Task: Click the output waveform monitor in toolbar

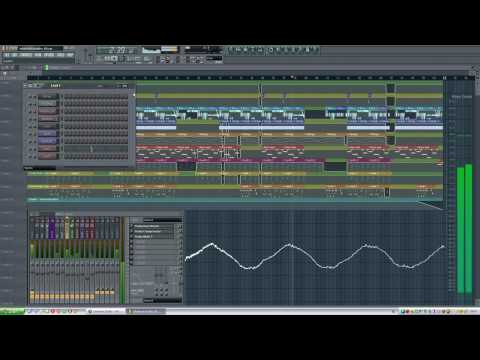Action: [x=152, y=50]
